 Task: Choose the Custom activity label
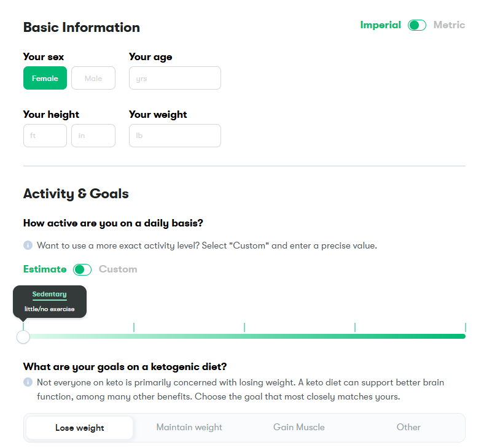(118, 269)
